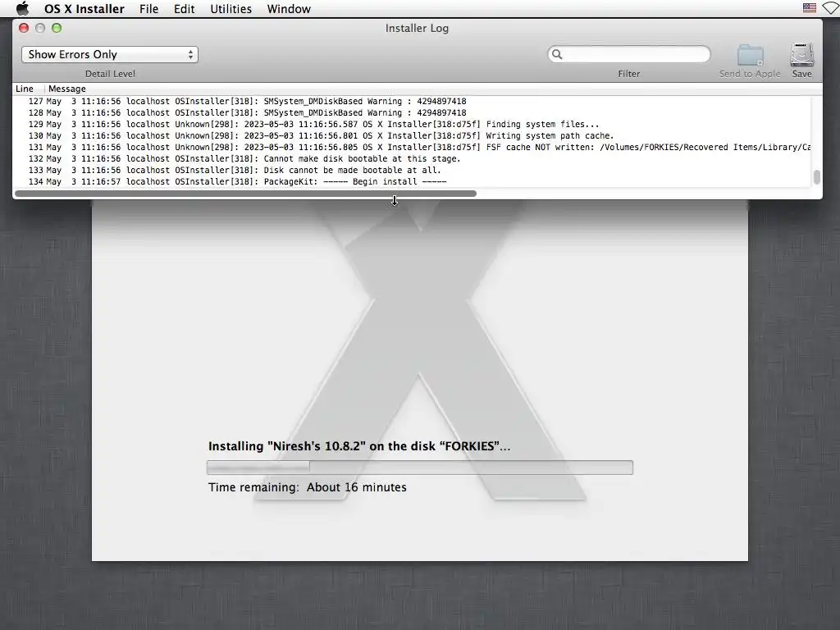The image size is (840, 630).
Task: Click the Installer Log window title
Action: tap(417, 29)
